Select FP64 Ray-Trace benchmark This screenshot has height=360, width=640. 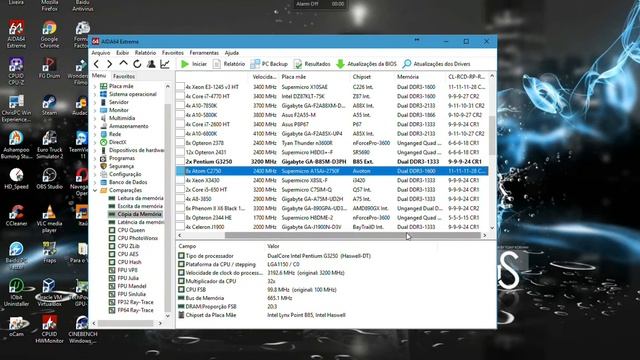point(131,310)
